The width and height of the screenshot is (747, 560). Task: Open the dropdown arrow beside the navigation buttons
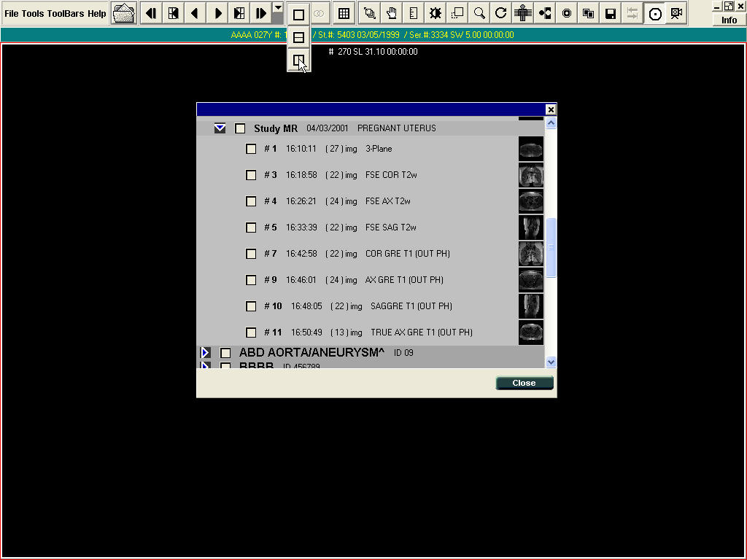pos(278,9)
